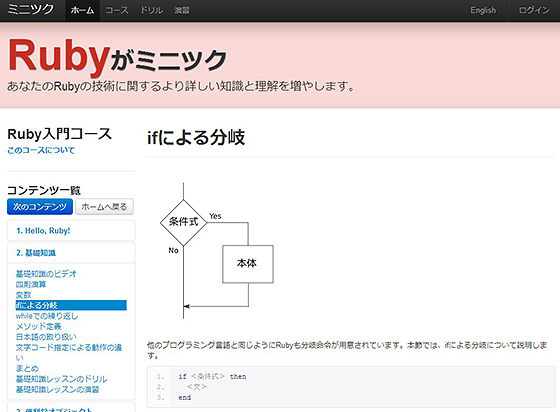Open the ホーム tab in top navigation
560x412 pixels.
point(82,10)
